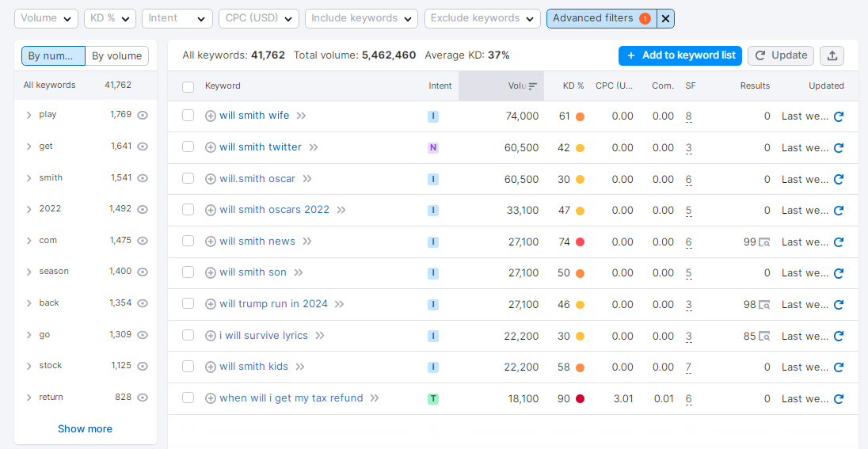
Task: Select All keywords row in sidebar
Action: 86,86
